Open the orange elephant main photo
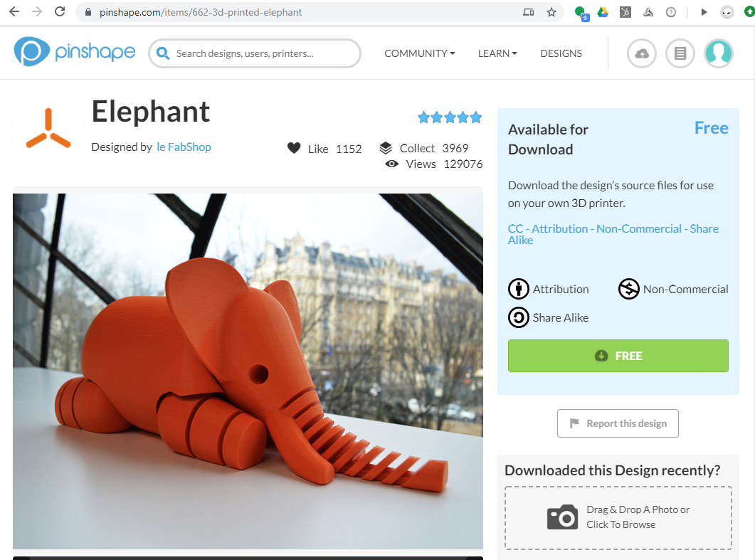 click(248, 371)
